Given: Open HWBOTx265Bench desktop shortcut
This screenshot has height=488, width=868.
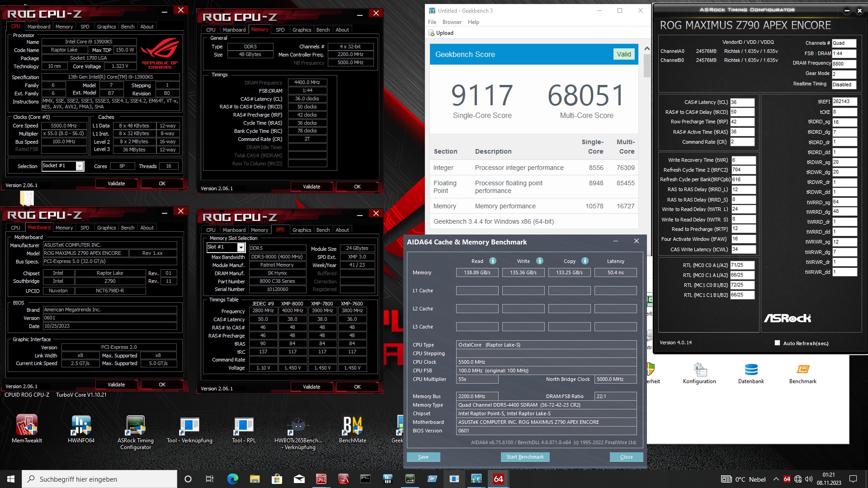Looking at the screenshot, I should [298, 432].
